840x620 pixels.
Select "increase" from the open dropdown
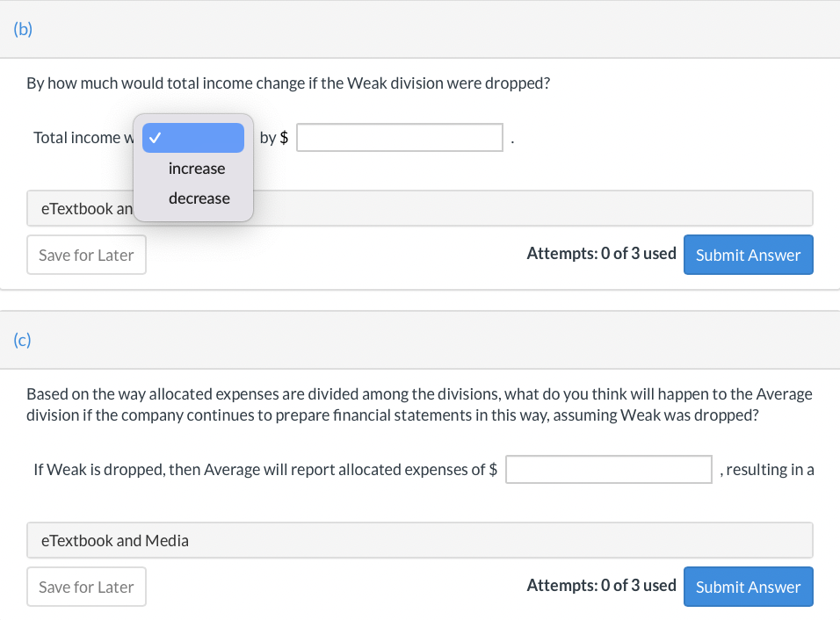coord(197,169)
